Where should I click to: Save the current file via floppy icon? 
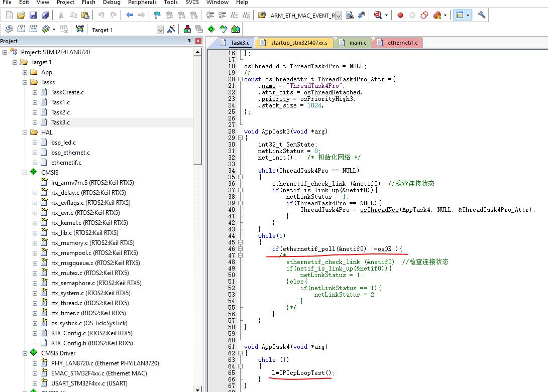pyautogui.click(x=33, y=15)
